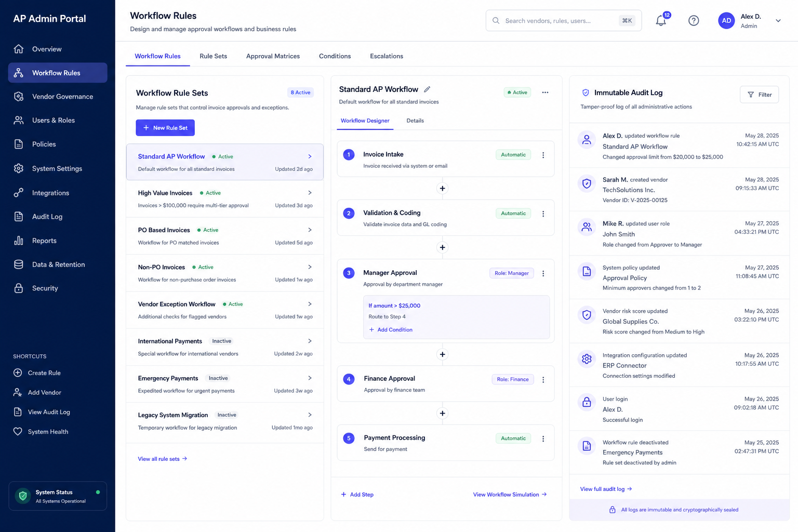Open the help question mark icon
This screenshot has height=532, width=798.
pyautogui.click(x=694, y=21)
